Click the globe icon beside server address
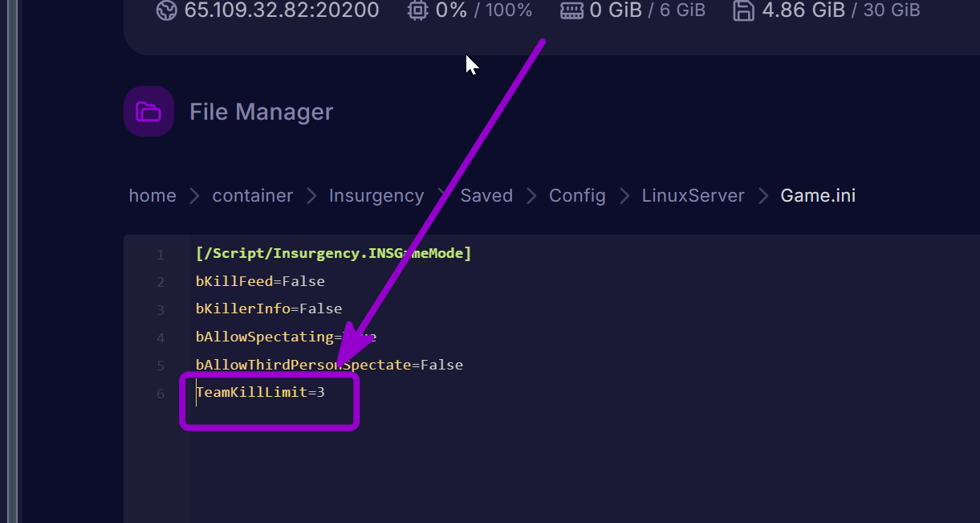Image resolution: width=980 pixels, height=523 pixels. pos(166,10)
